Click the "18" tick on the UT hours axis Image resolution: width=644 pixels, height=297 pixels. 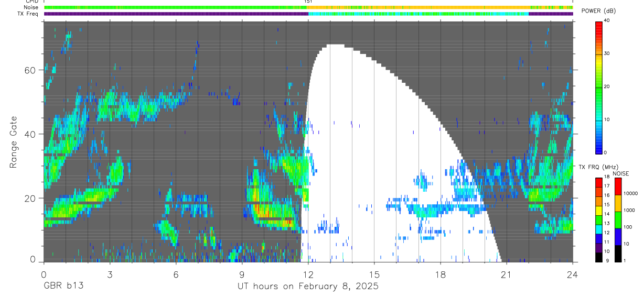pos(441,274)
